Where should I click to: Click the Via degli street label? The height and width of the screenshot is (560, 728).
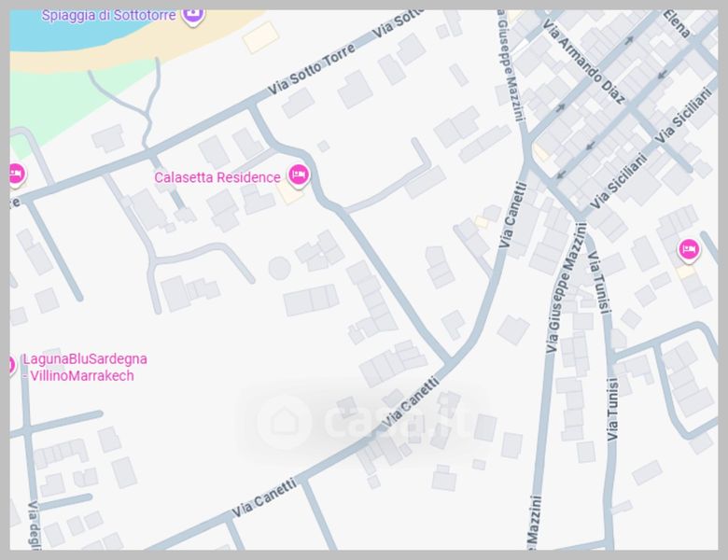35,525
